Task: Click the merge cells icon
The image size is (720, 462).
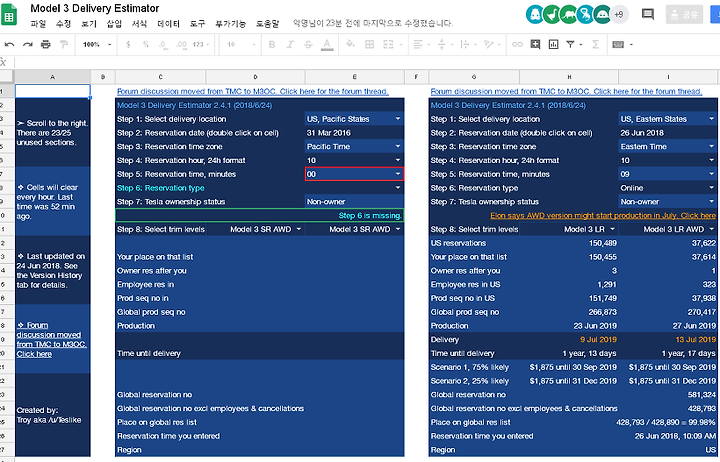Action: [x=388, y=45]
